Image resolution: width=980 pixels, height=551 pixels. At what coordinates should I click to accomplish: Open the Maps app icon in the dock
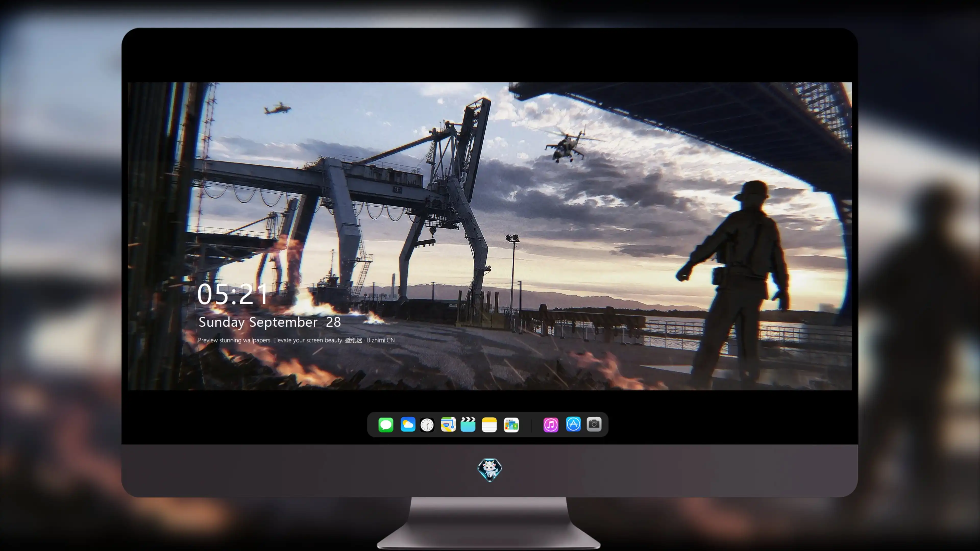point(448,424)
